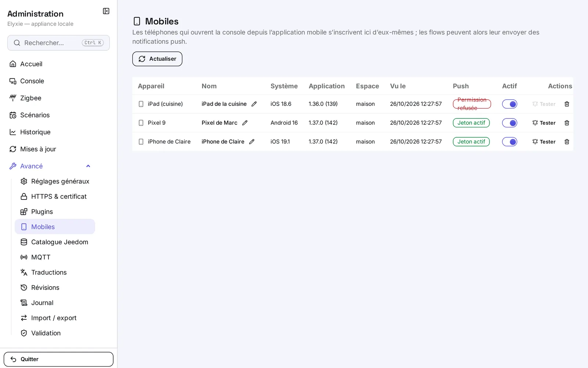
Task: Edit the name Pixel de Marc
Action: [245, 123]
